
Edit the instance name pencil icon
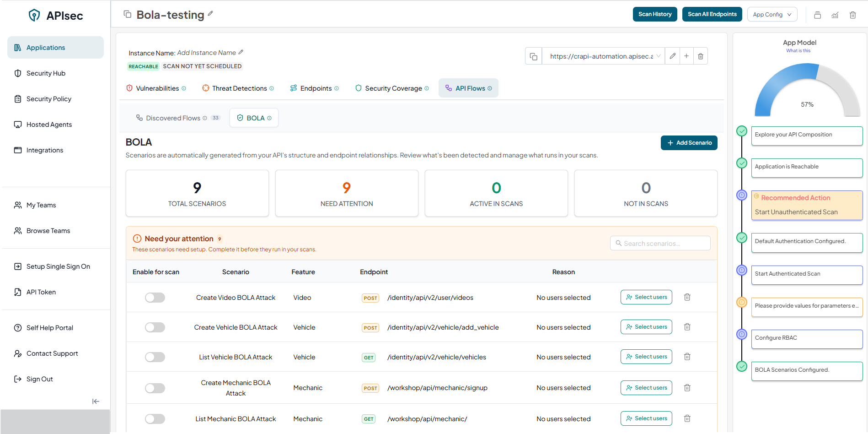tap(241, 52)
